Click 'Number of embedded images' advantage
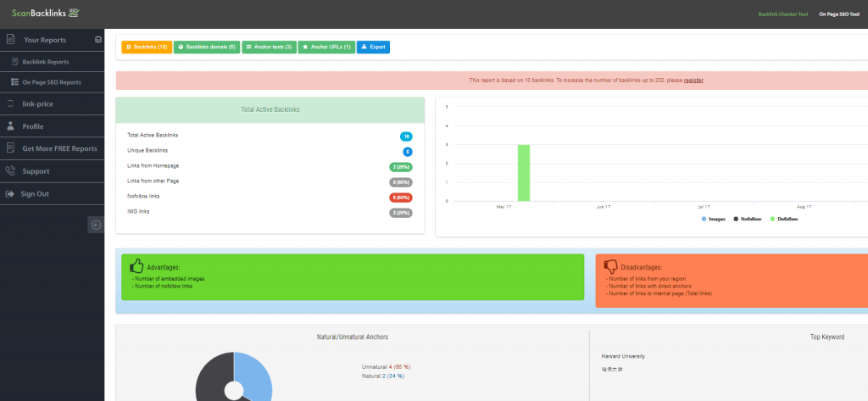Screen dimensions: 868x401 click(169, 279)
